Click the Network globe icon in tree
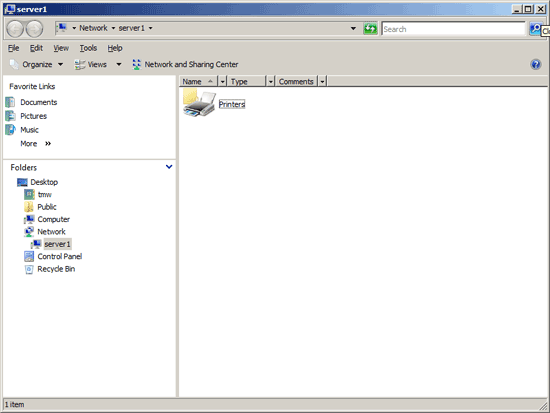The width and height of the screenshot is (550, 413). [29, 232]
